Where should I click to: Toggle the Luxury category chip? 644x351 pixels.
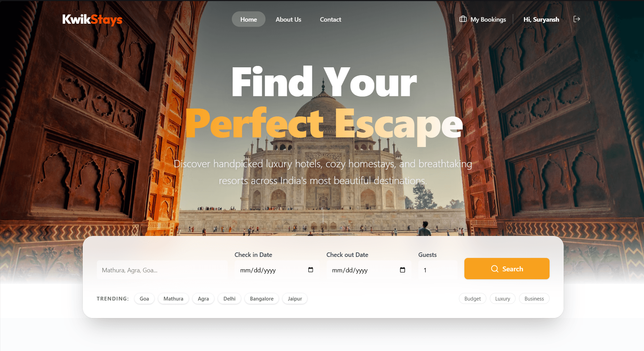coord(502,299)
